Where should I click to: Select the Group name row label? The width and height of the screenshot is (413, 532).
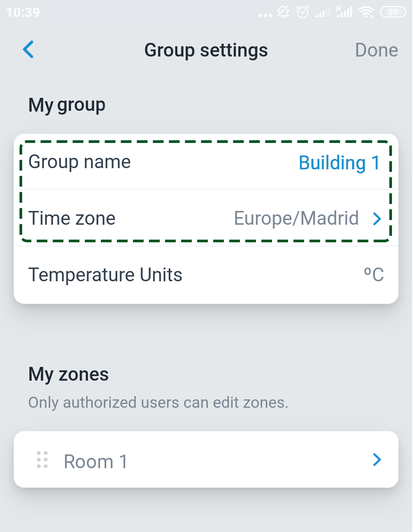pyautogui.click(x=79, y=162)
